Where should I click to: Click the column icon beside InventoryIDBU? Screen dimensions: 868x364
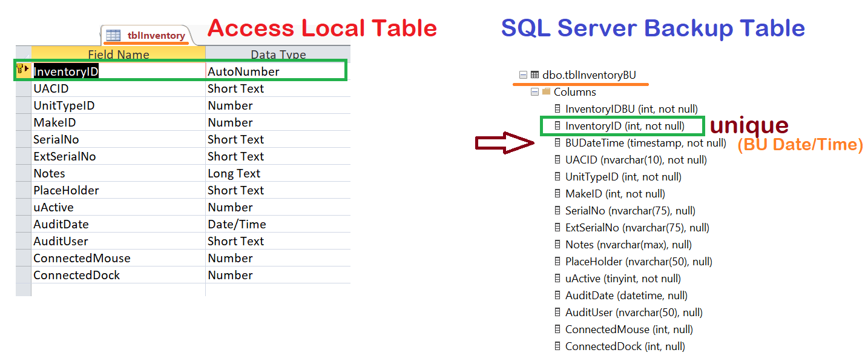click(x=557, y=109)
